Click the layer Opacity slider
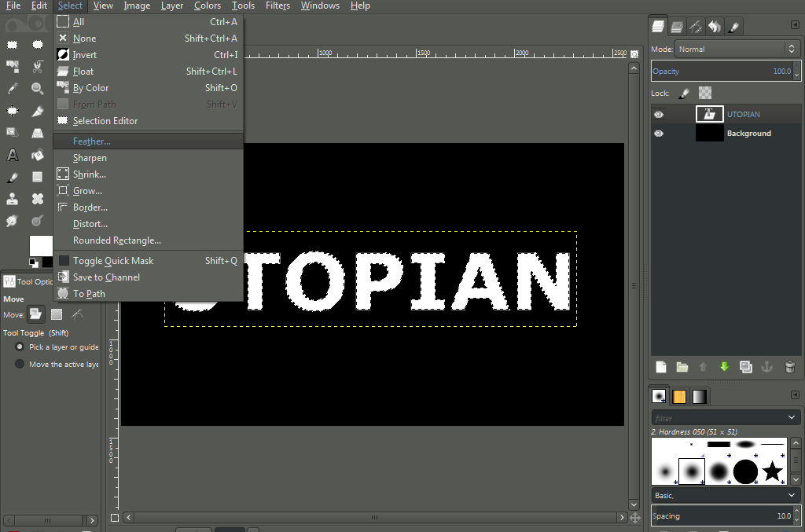Image resolution: width=805 pixels, height=532 pixels. (722, 72)
